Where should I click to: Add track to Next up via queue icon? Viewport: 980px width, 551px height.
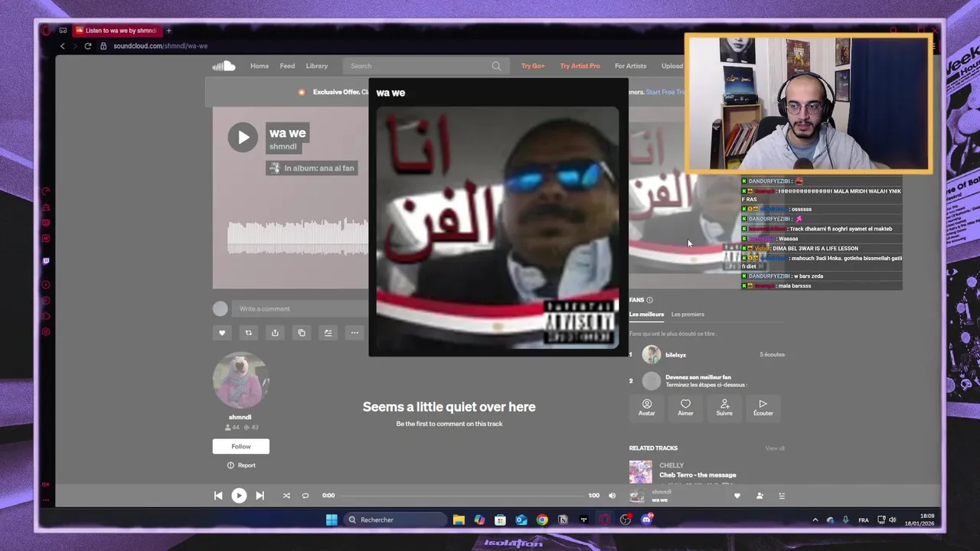pos(328,333)
